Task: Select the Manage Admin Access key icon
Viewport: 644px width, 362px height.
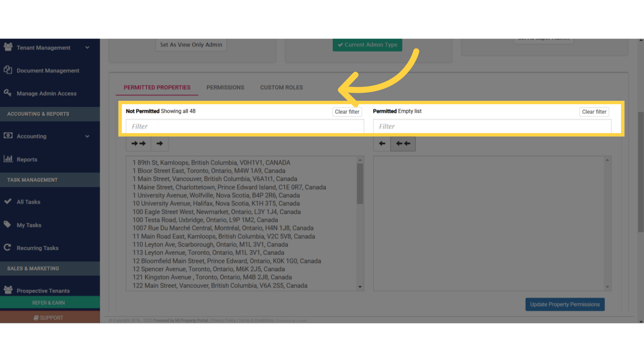Action: pos(8,93)
